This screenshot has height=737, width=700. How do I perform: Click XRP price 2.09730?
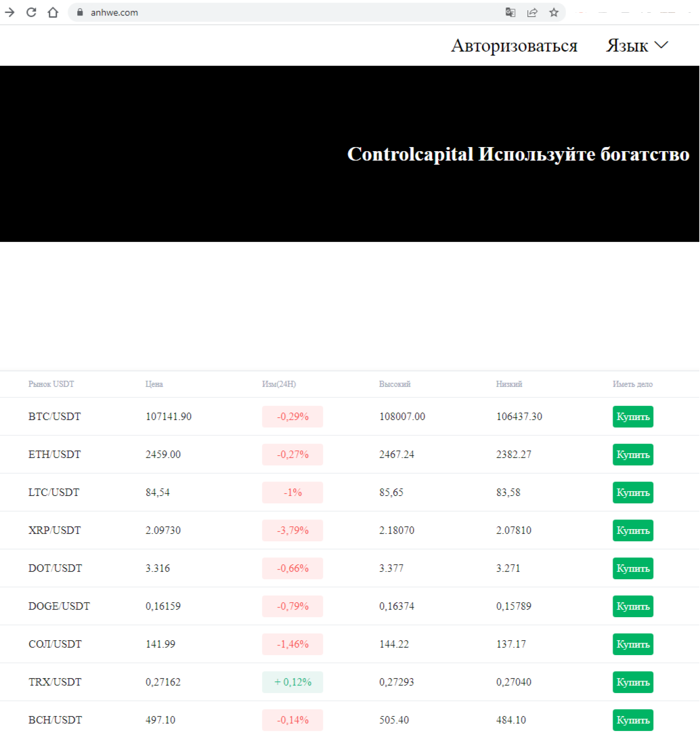coord(163,530)
